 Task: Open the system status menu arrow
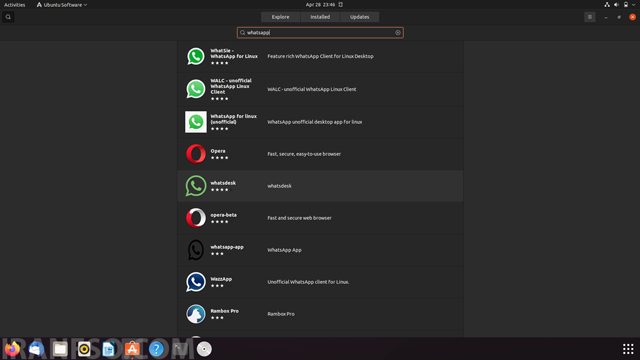click(634, 5)
